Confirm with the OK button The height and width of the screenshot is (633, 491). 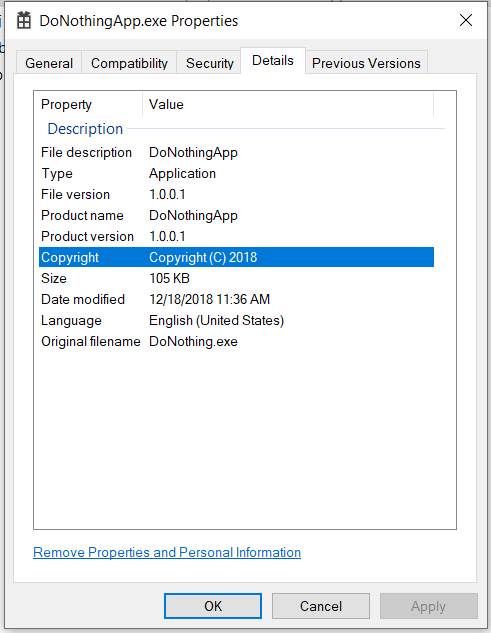pyautogui.click(x=213, y=606)
